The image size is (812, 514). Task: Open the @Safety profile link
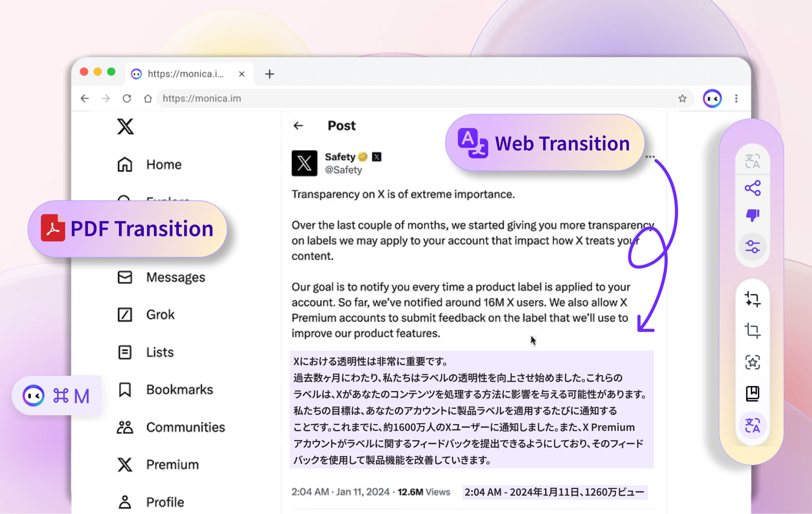point(343,170)
